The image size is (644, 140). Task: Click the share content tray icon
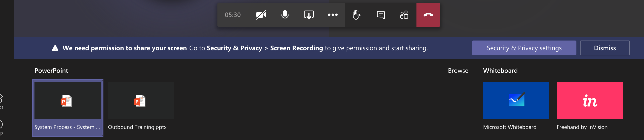pos(309,15)
